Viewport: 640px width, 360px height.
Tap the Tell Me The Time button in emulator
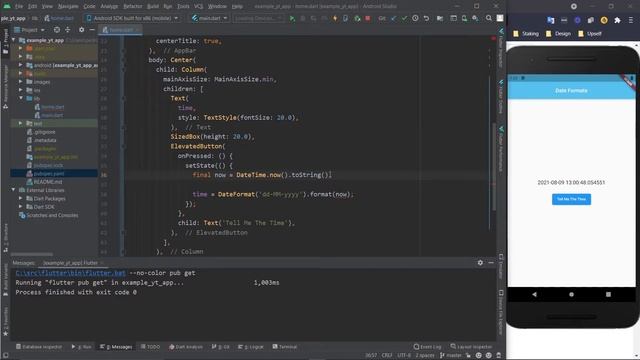(571, 199)
